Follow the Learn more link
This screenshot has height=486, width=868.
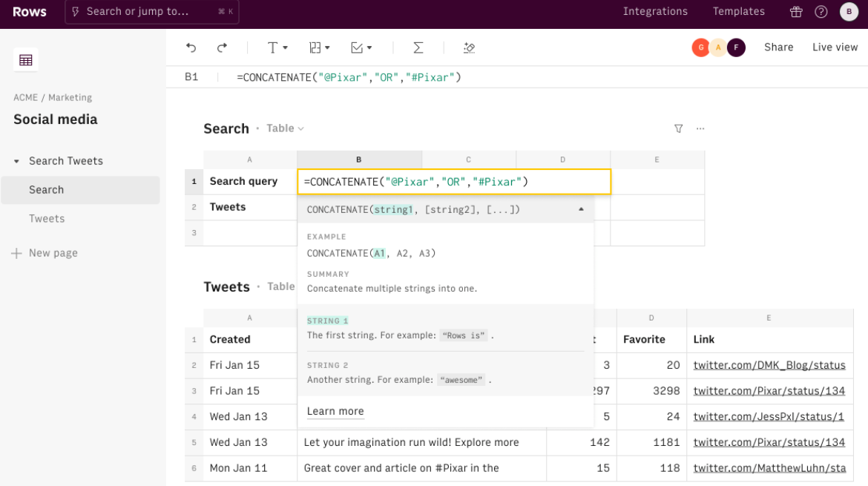click(335, 411)
